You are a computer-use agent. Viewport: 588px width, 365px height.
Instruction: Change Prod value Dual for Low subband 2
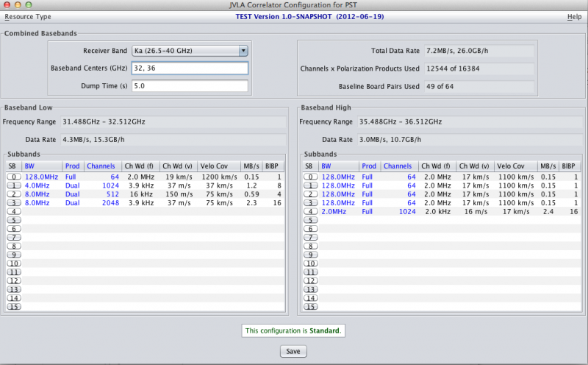pos(72,194)
